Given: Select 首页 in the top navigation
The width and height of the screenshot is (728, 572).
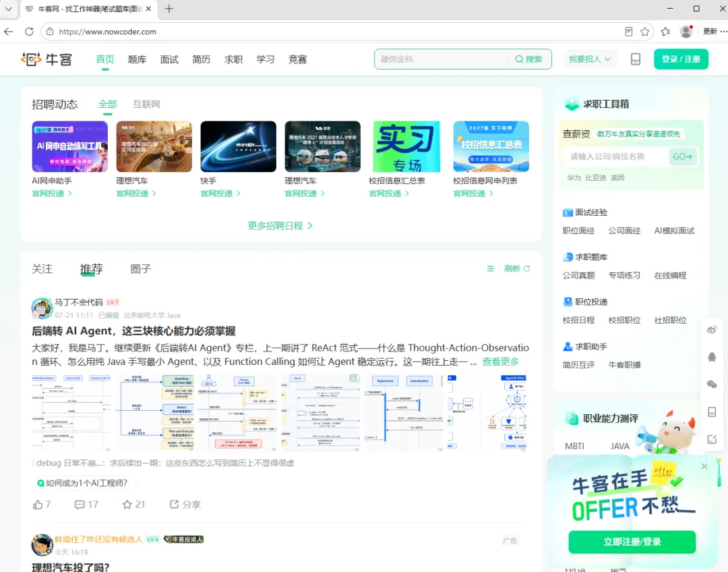Looking at the screenshot, I should click(105, 59).
